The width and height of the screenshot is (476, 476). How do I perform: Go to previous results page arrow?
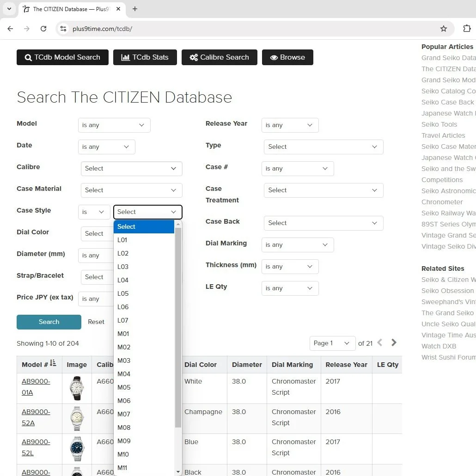[x=380, y=343]
